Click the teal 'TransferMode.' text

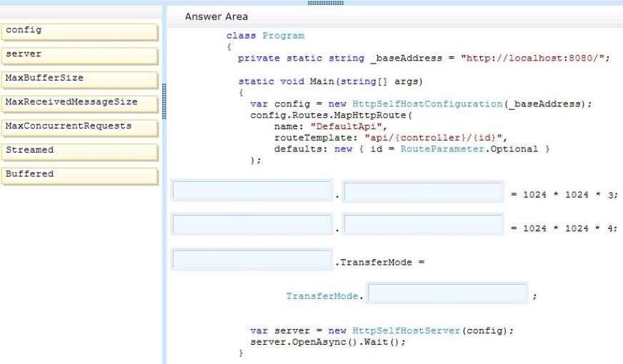(x=324, y=296)
